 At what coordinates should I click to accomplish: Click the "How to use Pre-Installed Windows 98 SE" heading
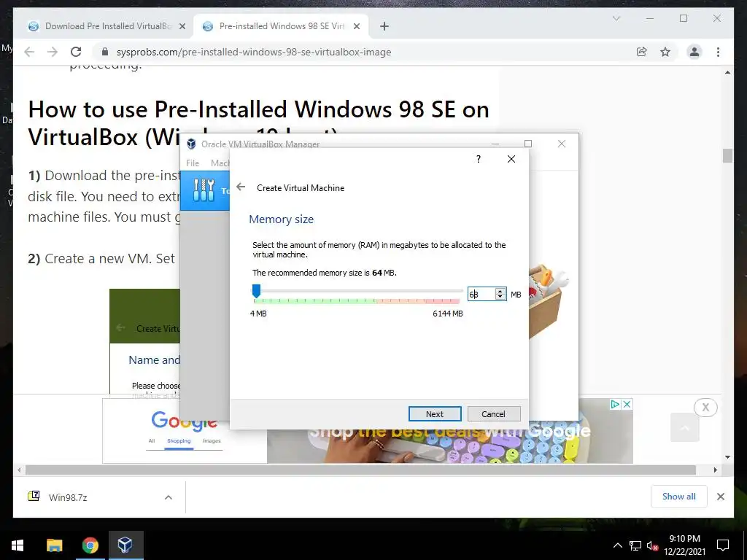[259, 122]
